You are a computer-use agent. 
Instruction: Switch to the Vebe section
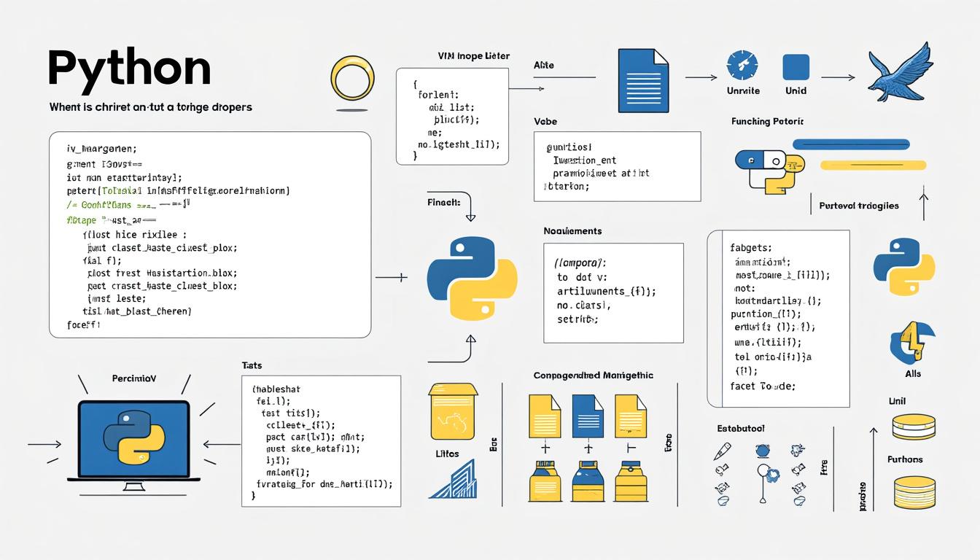pos(545,121)
